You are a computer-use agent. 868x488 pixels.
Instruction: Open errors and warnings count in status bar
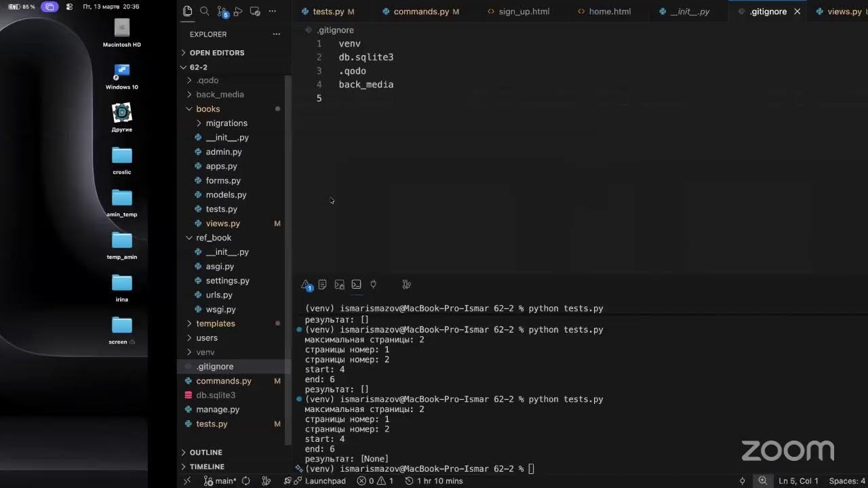click(x=376, y=481)
